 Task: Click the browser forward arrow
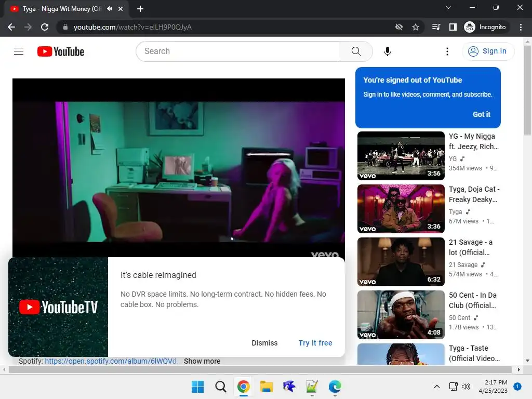click(x=28, y=27)
